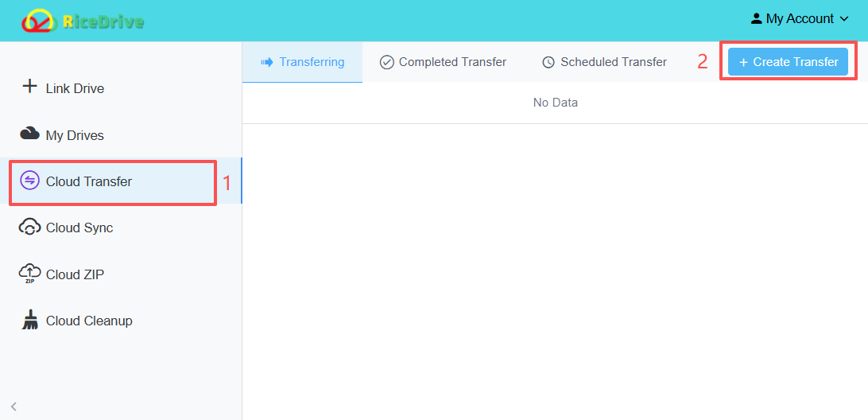Open Cloud Cleanup from the sidebar
868x420 pixels.
pyautogui.click(x=121, y=321)
